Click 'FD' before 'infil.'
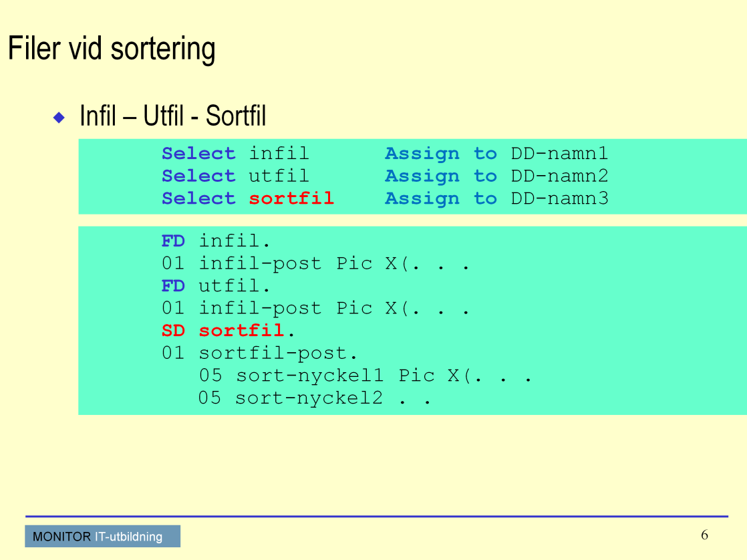This screenshot has height=560, width=747. tap(173, 241)
